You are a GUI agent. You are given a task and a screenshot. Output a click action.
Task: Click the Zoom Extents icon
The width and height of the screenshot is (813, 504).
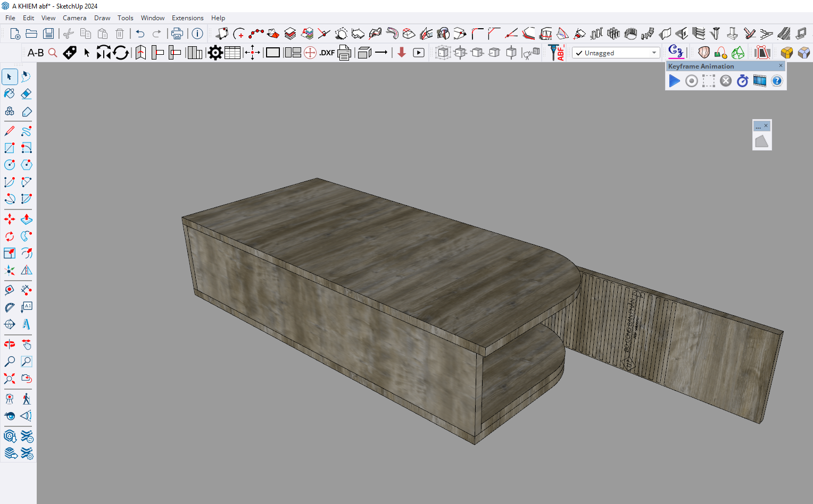[10, 379]
